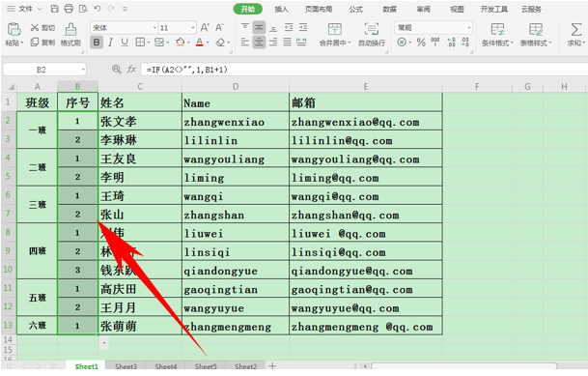
Task: Decrease font size with A- icon
Action: point(219,27)
